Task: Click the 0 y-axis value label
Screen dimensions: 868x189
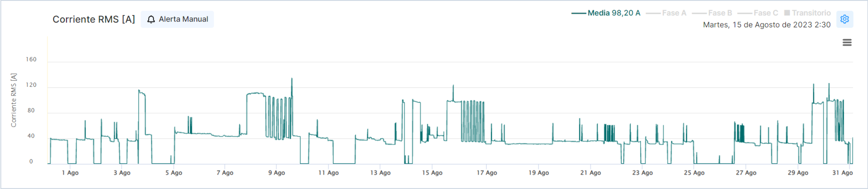Action: [x=31, y=161]
